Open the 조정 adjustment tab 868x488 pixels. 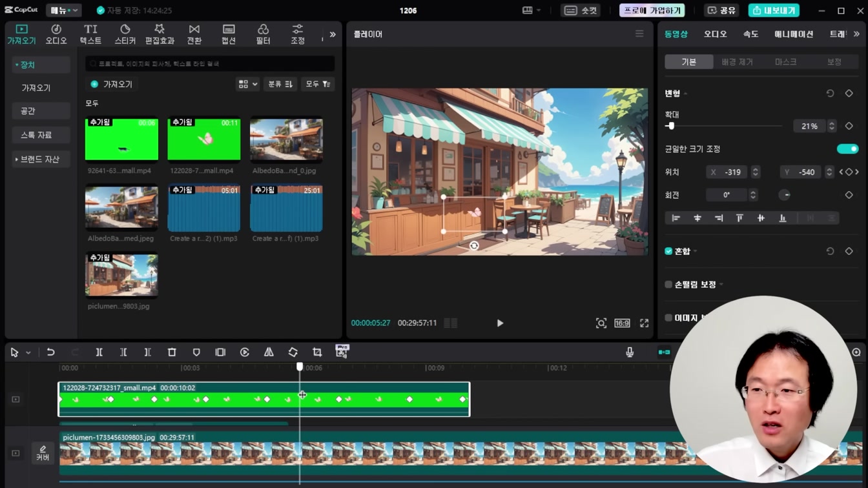coord(298,34)
